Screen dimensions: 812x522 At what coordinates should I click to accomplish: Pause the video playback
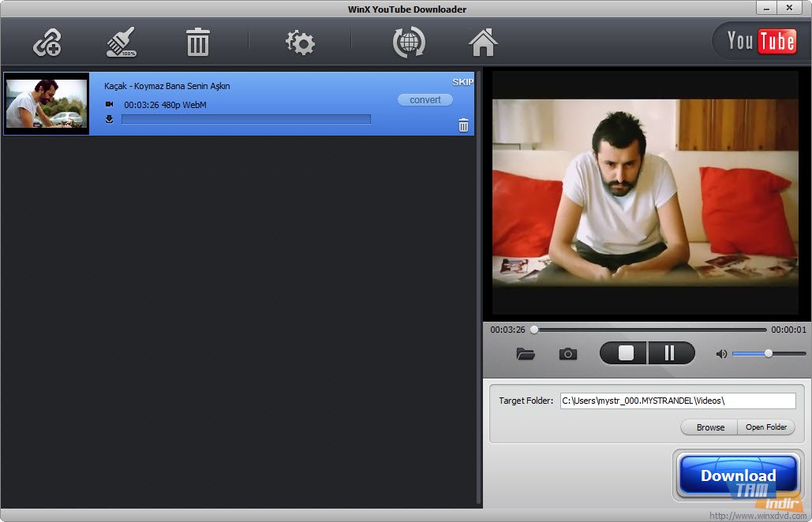(671, 353)
